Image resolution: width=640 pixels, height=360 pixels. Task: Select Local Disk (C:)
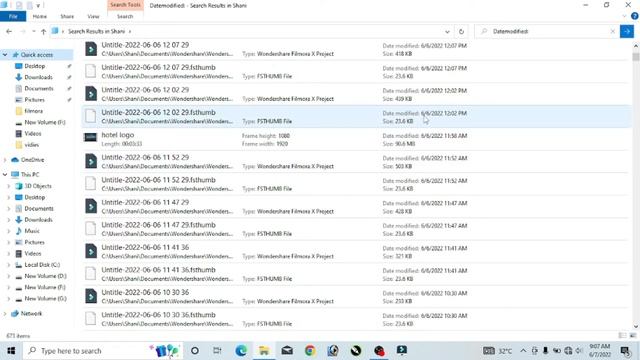coord(42,265)
